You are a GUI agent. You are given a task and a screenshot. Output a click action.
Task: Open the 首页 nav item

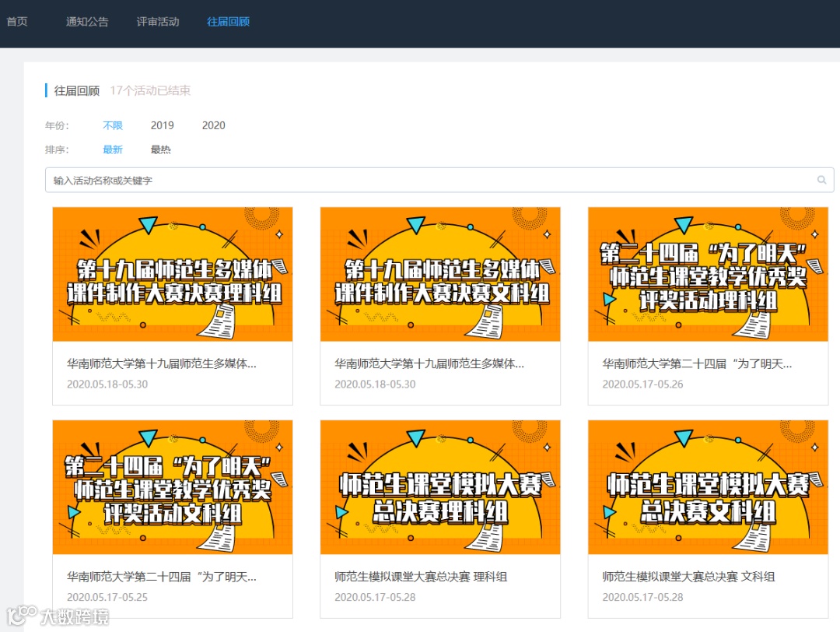(16, 22)
